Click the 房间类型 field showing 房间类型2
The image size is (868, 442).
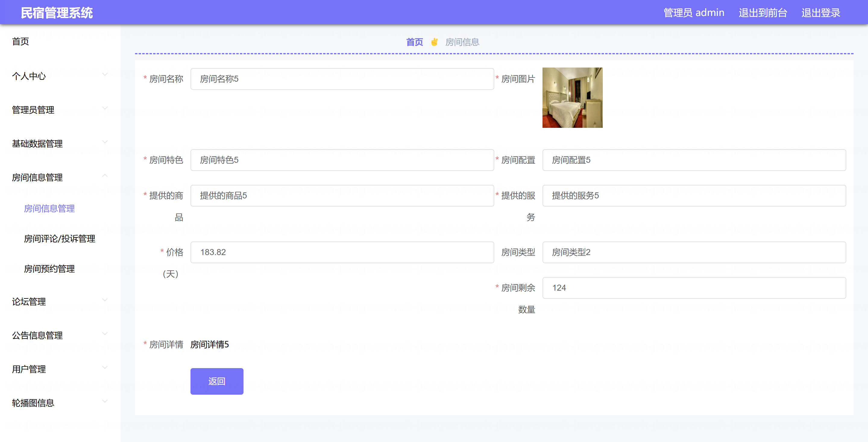pyautogui.click(x=694, y=252)
